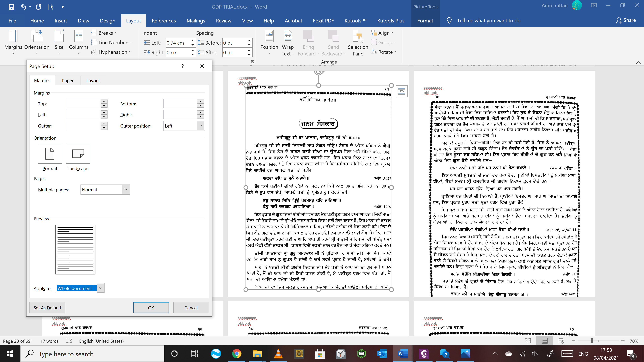The height and width of the screenshot is (362, 644).
Task: Expand the Apply to dropdown
Action: coord(100,288)
